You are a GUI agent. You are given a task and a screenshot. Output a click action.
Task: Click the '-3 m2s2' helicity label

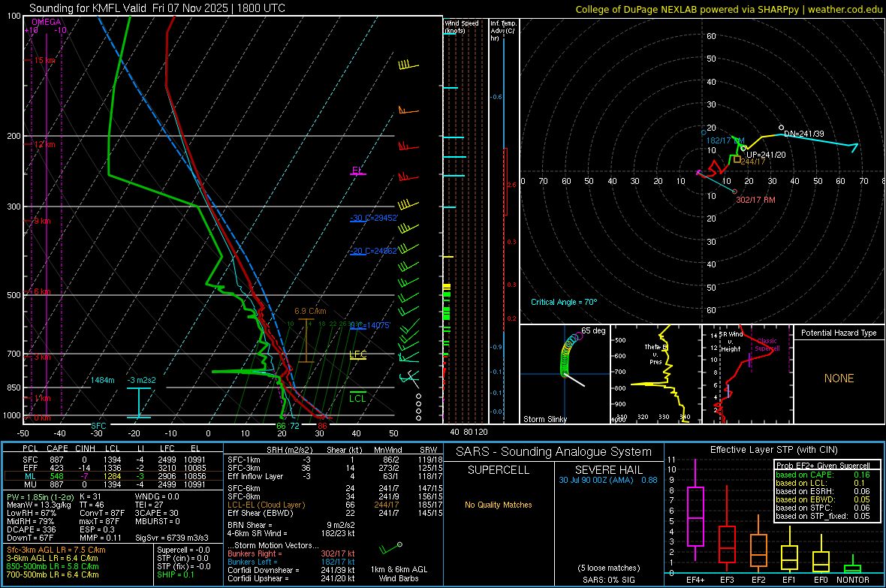(141, 381)
